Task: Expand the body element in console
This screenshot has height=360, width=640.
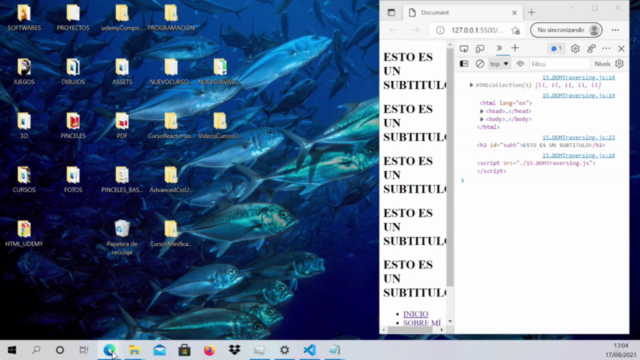Action: click(482, 119)
